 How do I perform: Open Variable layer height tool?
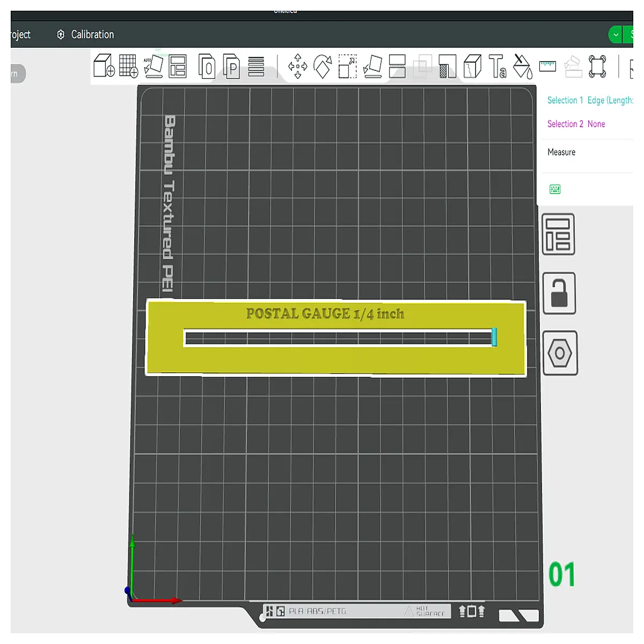[x=256, y=67]
